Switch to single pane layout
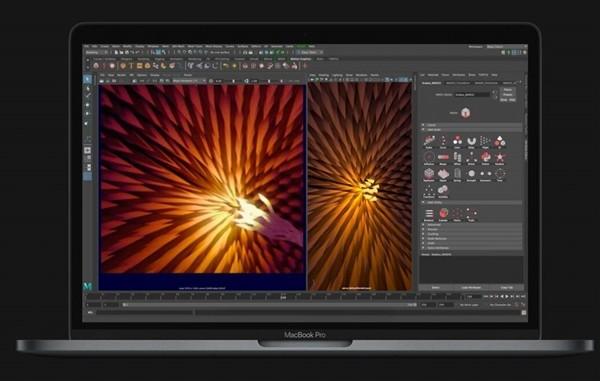600x381 pixels. [88, 150]
